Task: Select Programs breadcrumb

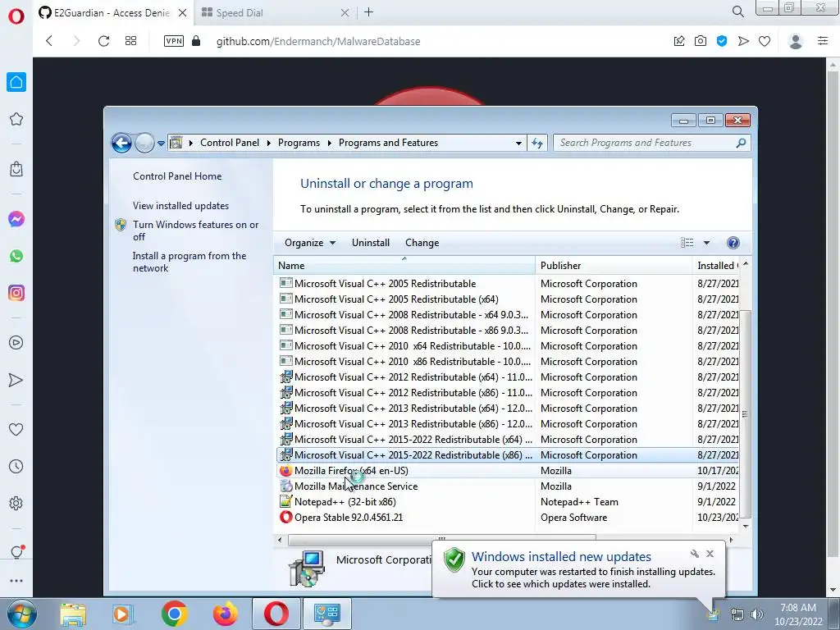Action: [299, 143]
